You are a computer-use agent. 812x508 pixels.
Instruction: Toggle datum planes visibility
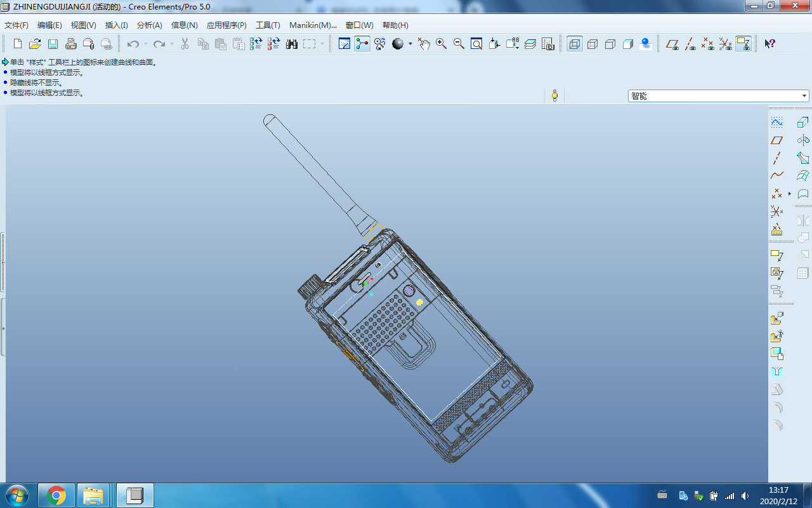coord(672,44)
